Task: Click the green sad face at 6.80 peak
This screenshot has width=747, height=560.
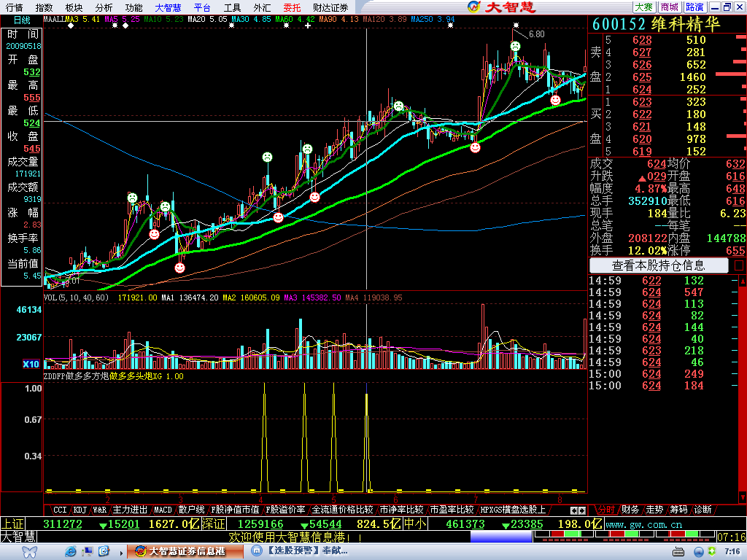Action: [515, 46]
